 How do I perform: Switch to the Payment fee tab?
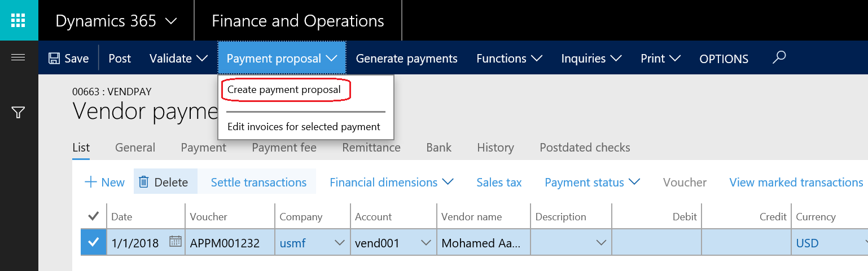click(284, 148)
